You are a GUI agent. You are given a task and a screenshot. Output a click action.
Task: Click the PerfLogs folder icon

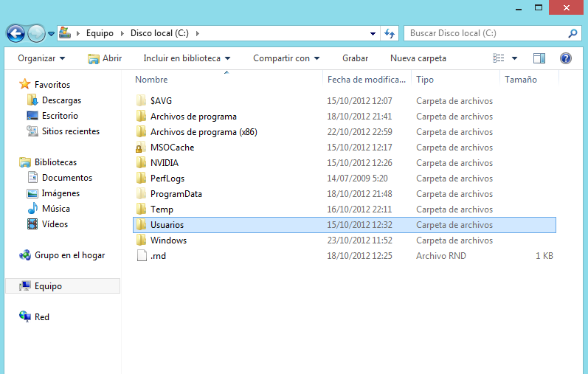(x=141, y=179)
